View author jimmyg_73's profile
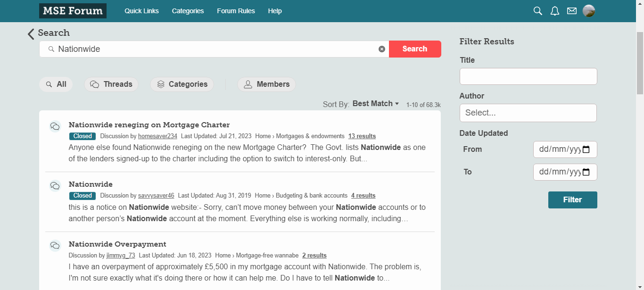This screenshot has width=644, height=290. 121,256
